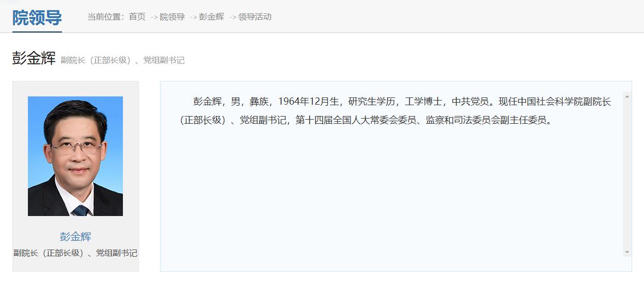644x281 pixels.
Task: Open 领导活动 breadcrumb item
Action: click(255, 16)
